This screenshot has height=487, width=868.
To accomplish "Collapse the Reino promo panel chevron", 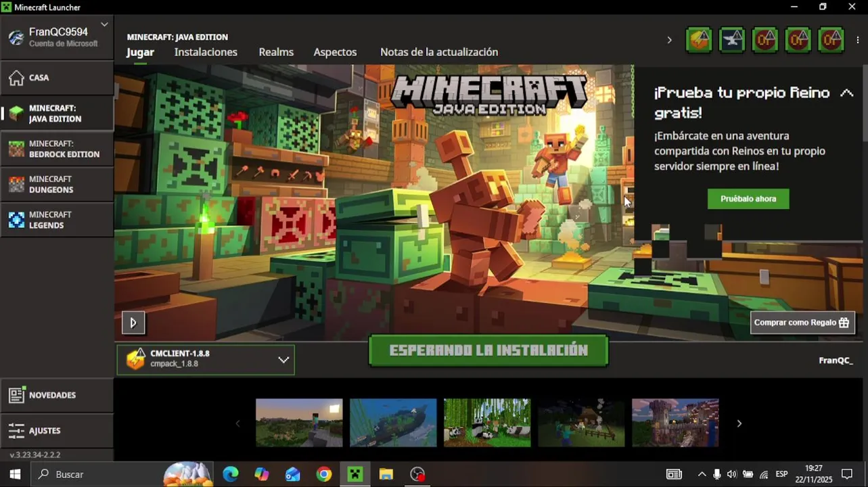I will 846,93.
